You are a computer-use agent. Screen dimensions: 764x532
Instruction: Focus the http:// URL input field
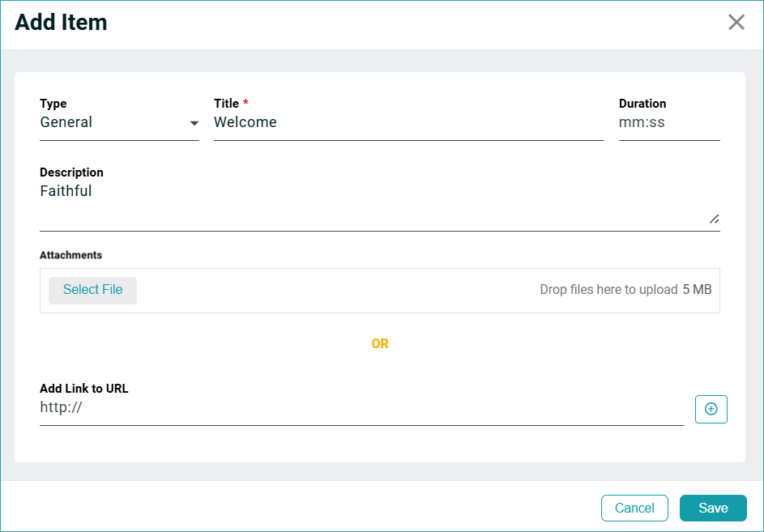point(361,408)
